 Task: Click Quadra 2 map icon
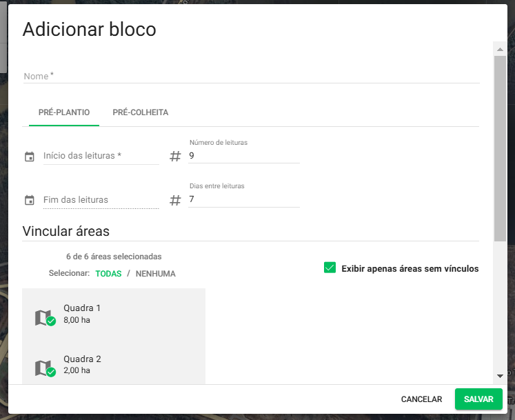pos(43,368)
